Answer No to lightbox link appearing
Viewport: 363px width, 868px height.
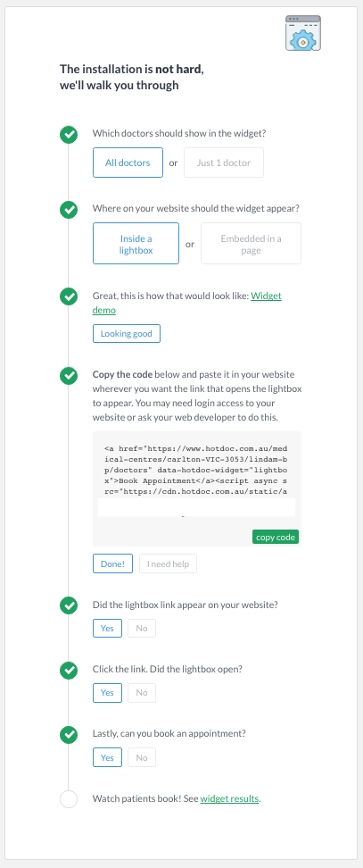click(142, 629)
